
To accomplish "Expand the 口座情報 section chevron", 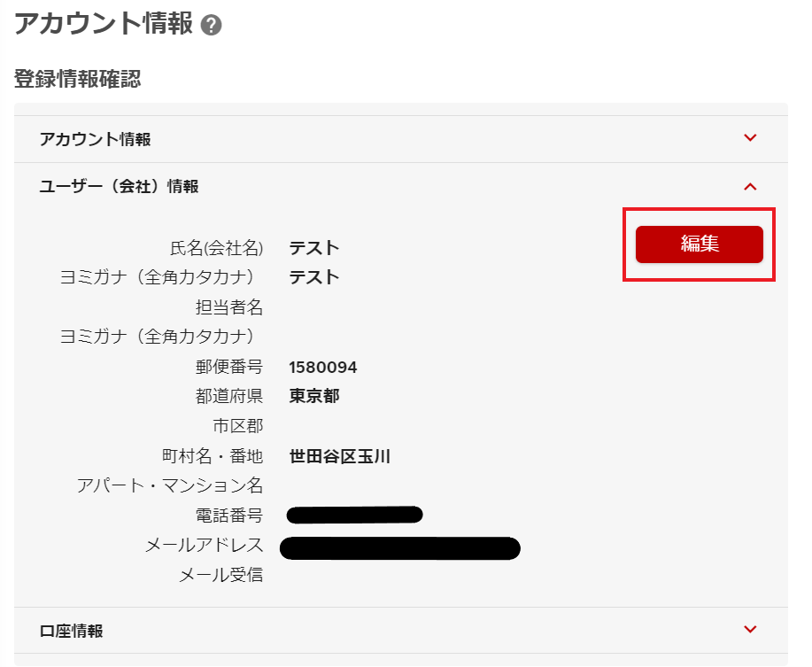I will tap(751, 630).
